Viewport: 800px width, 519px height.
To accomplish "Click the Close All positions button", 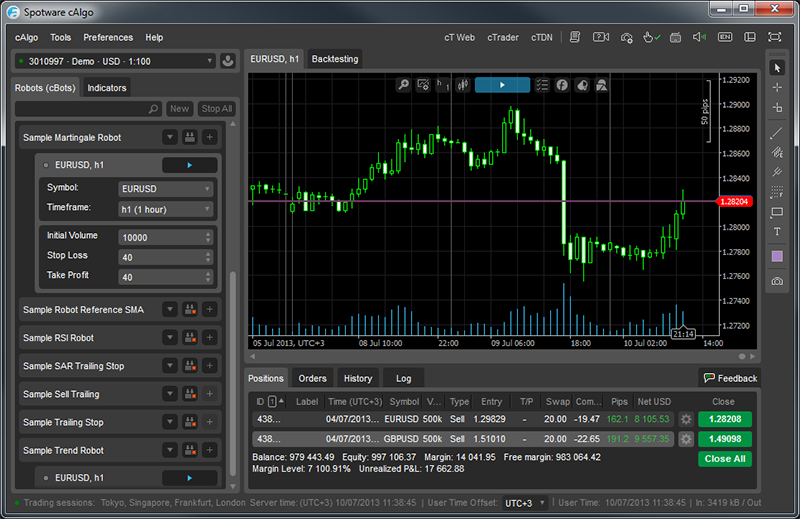I will 724,459.
